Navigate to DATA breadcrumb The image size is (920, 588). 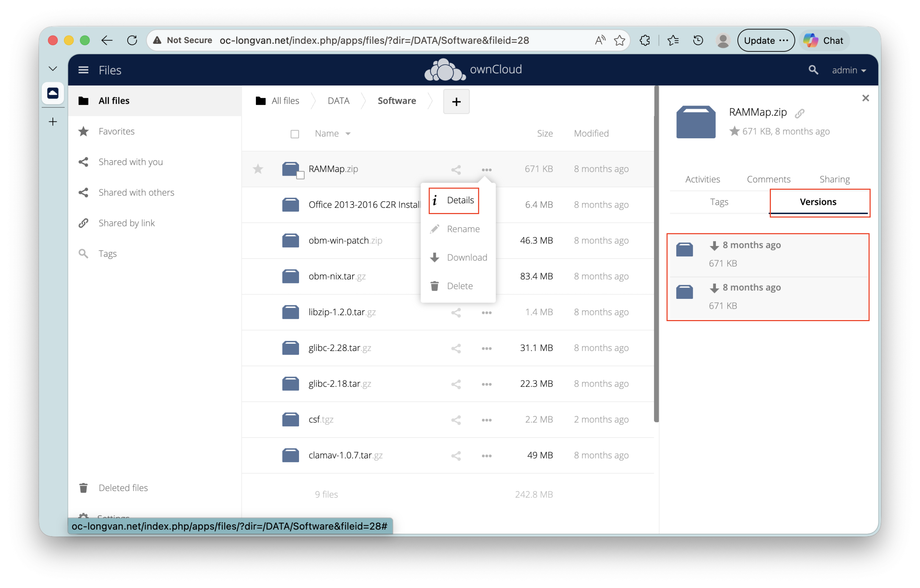coord(338,101)
